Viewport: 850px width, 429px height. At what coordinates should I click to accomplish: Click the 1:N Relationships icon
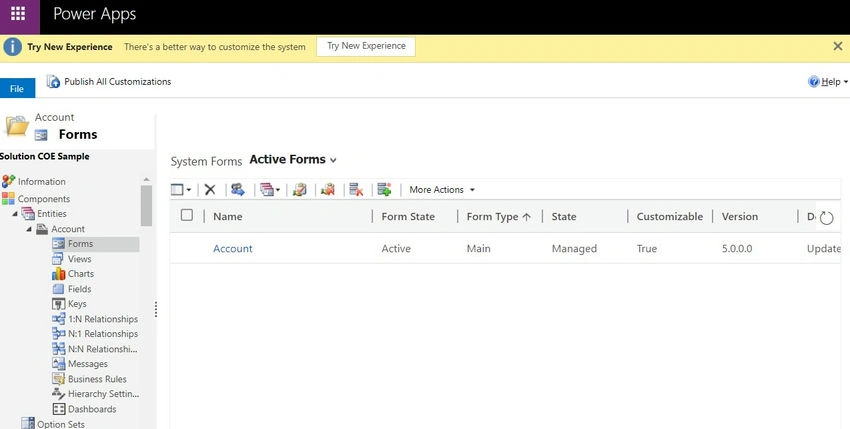coord(58,319)
